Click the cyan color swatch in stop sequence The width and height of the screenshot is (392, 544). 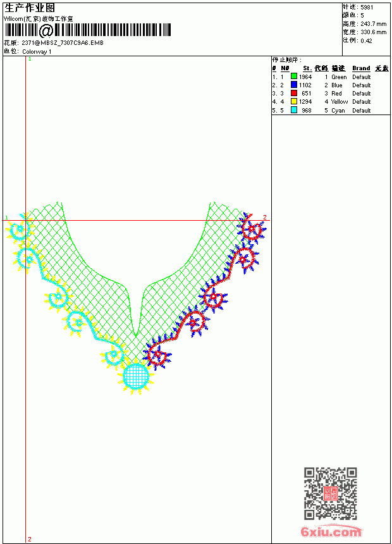pos(294,110)
